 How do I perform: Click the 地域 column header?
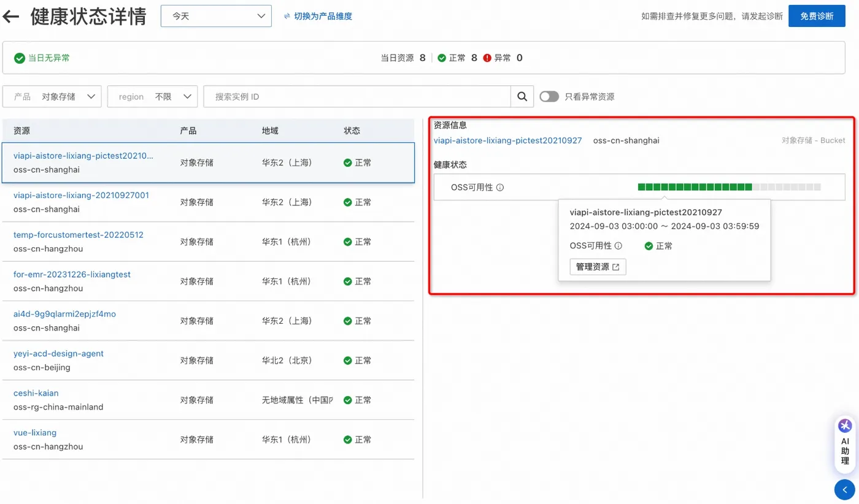[270, 131]
